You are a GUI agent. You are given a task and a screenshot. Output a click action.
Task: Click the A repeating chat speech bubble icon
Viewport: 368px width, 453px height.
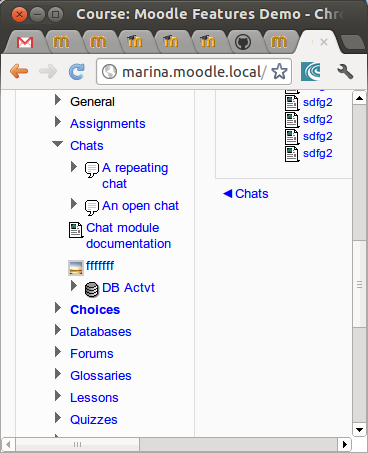92,170
